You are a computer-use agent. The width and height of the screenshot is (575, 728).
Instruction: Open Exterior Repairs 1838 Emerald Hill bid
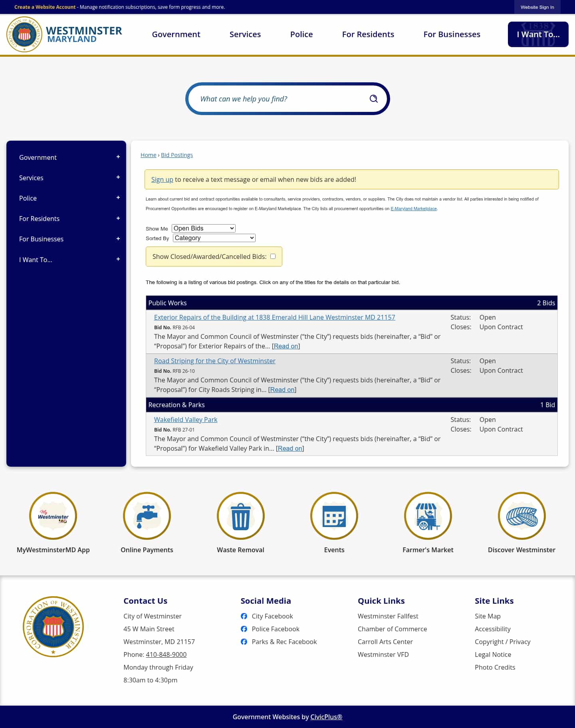click(x=275, y=317)
